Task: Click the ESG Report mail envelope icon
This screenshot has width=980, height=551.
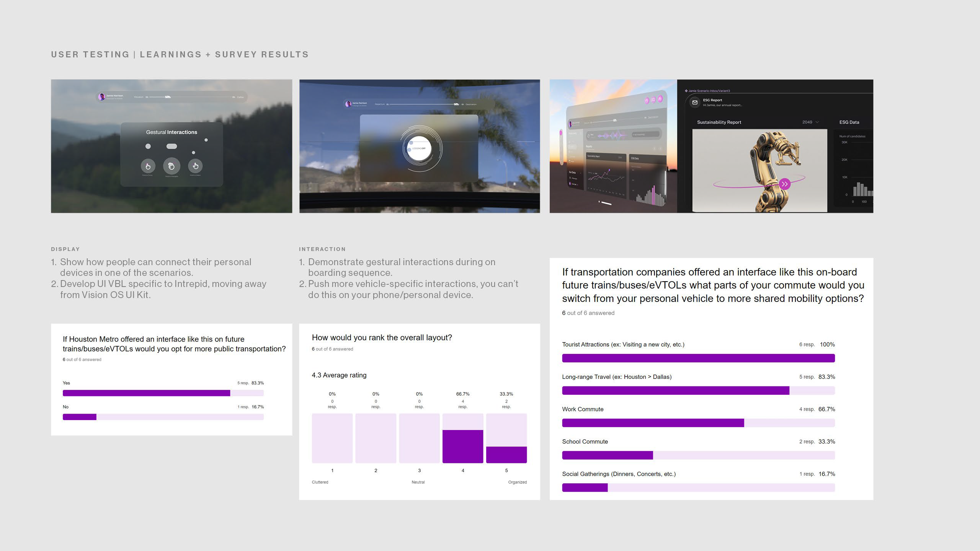Action: [x=695, y=102]
